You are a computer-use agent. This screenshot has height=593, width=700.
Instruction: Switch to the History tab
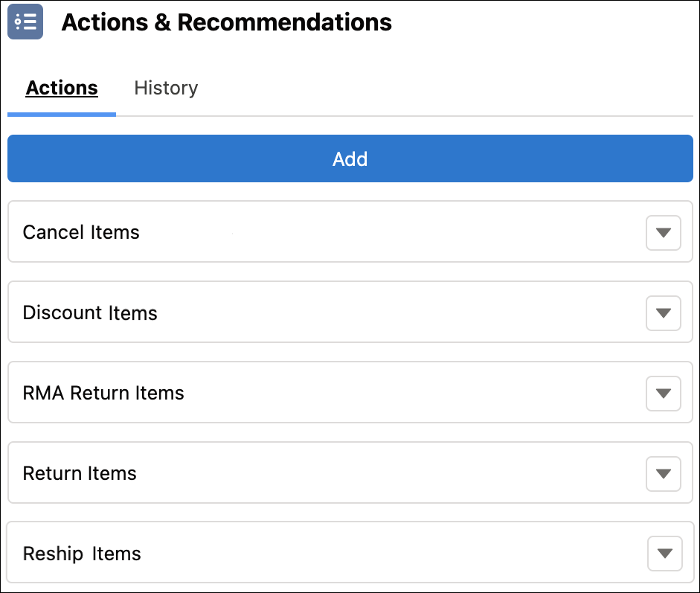(x=166, y=88)
